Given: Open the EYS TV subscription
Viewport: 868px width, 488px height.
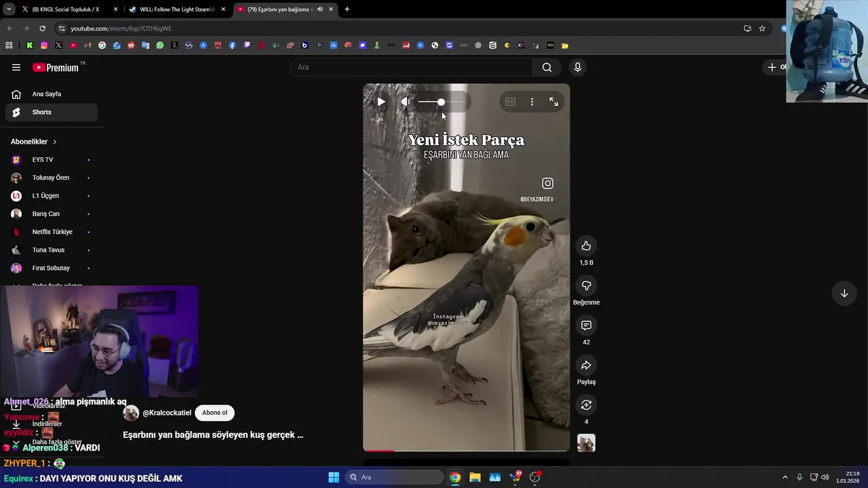Looking at the screenshot, I should coord(52,160).
